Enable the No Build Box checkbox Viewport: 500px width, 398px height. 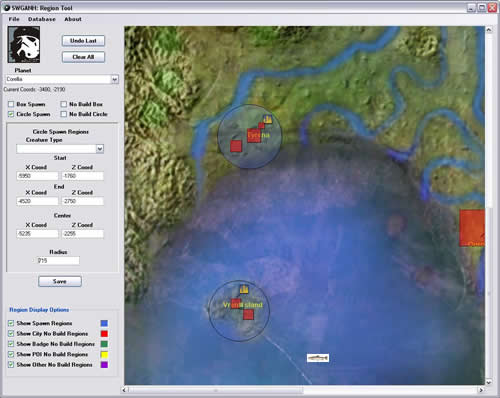tap(64, 104)
